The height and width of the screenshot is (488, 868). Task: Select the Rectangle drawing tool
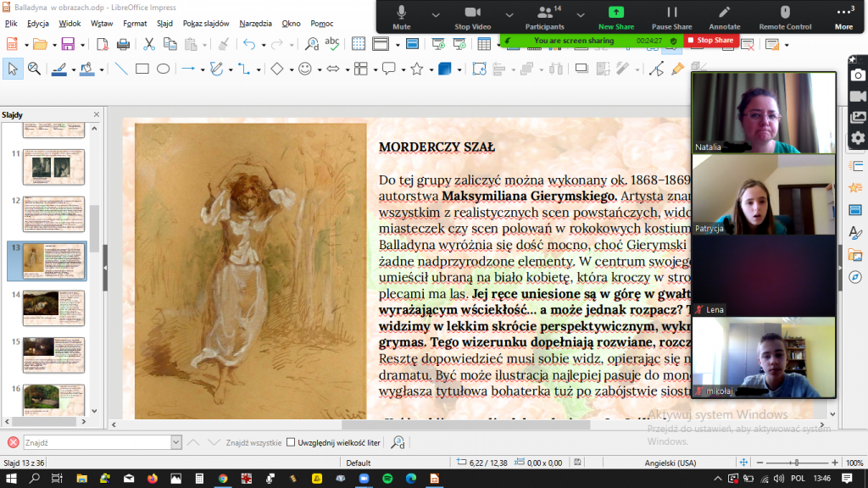tap(142, 69)
